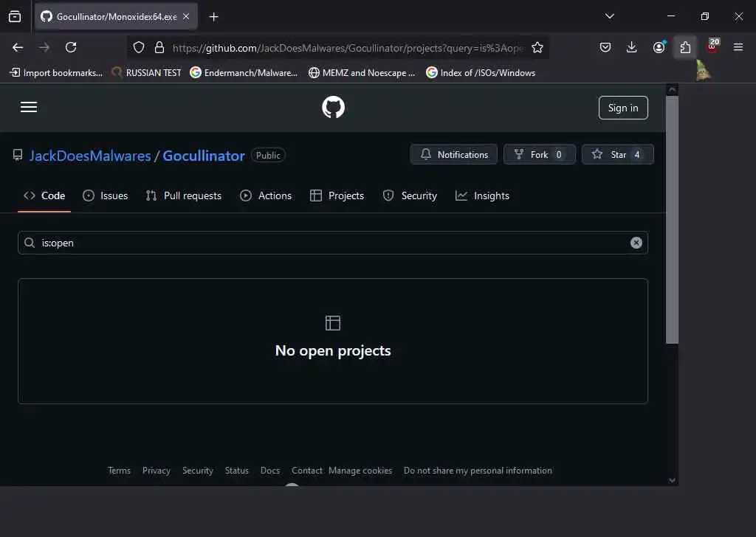Close the Gocullinator/Monoxidex64.exe tab

point(186,16)
